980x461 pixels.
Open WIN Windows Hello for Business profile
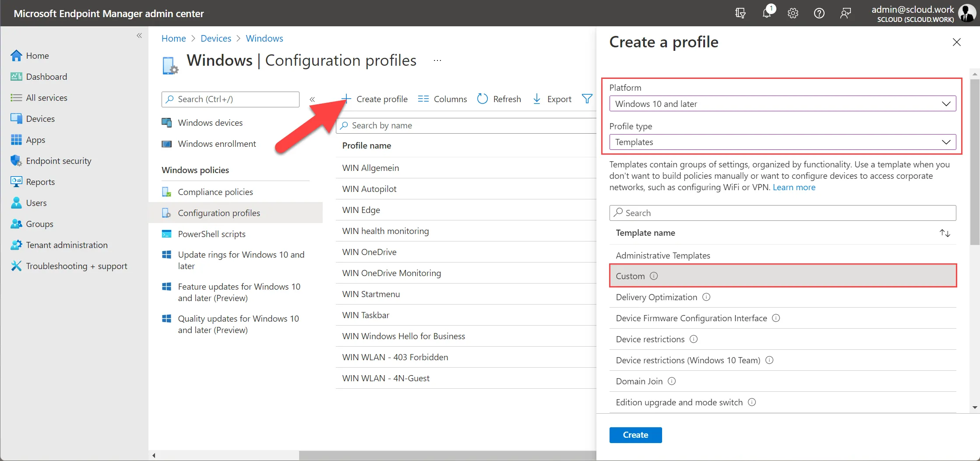click(x=403, y=336)
